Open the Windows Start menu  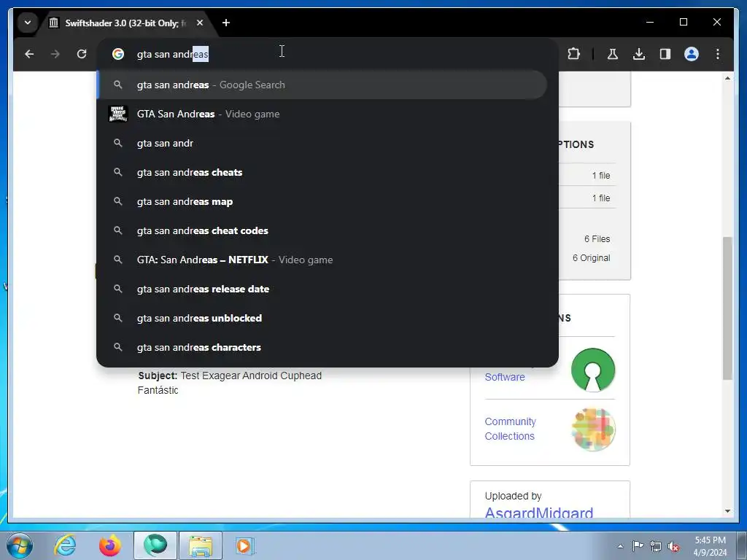click(19, 545)
